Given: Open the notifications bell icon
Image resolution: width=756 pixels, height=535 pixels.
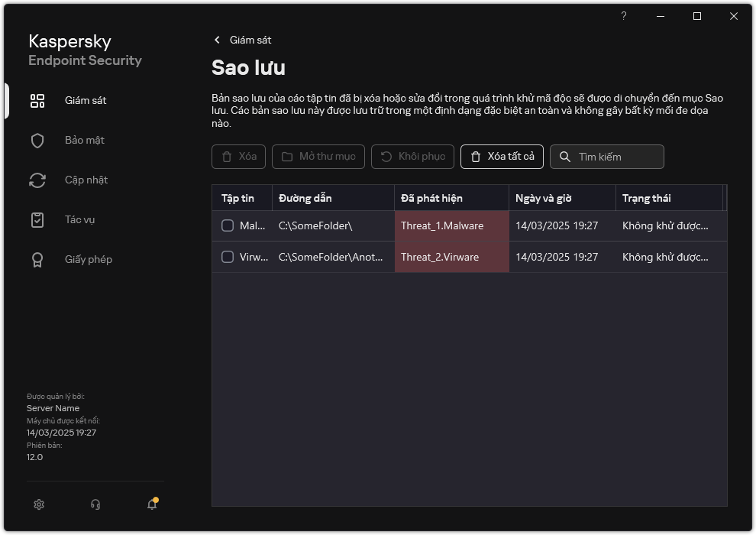Looking at the screenshot, I should pos(152,504).
